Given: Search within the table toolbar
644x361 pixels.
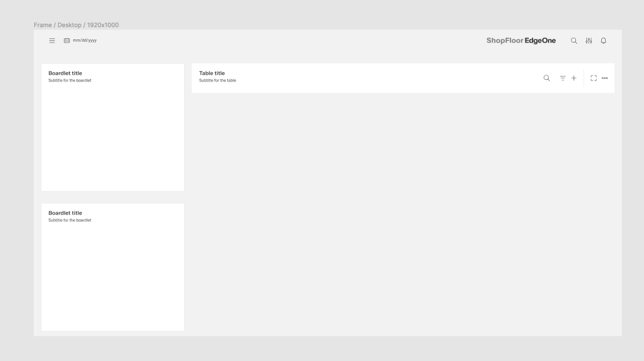Looking at the screenshot, I should 546,78.
